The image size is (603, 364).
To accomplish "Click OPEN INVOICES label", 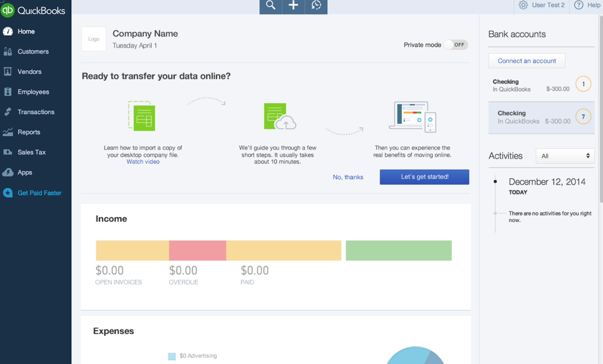I will pos(118,282).
